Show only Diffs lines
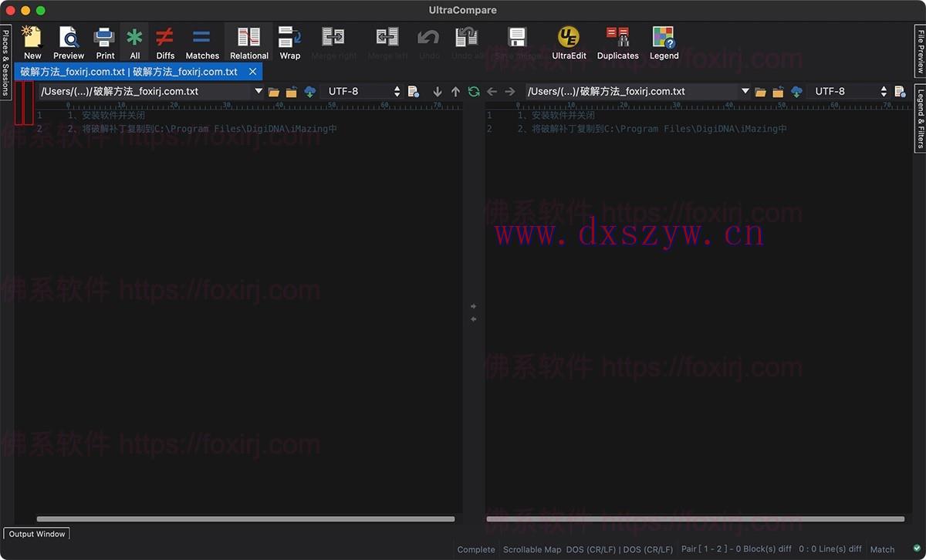926x560 pixels. [x=165, y=42]
